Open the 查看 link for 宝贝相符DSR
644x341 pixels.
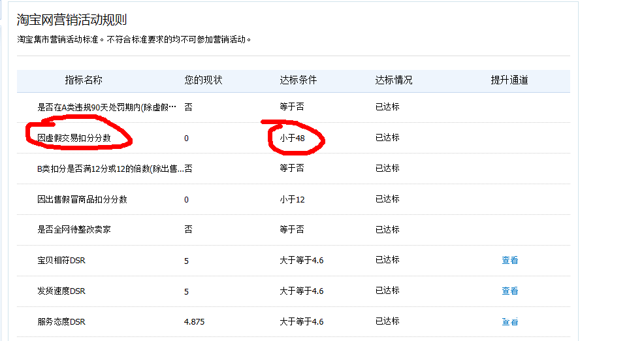pyautogui.click(x=509, y=260)
